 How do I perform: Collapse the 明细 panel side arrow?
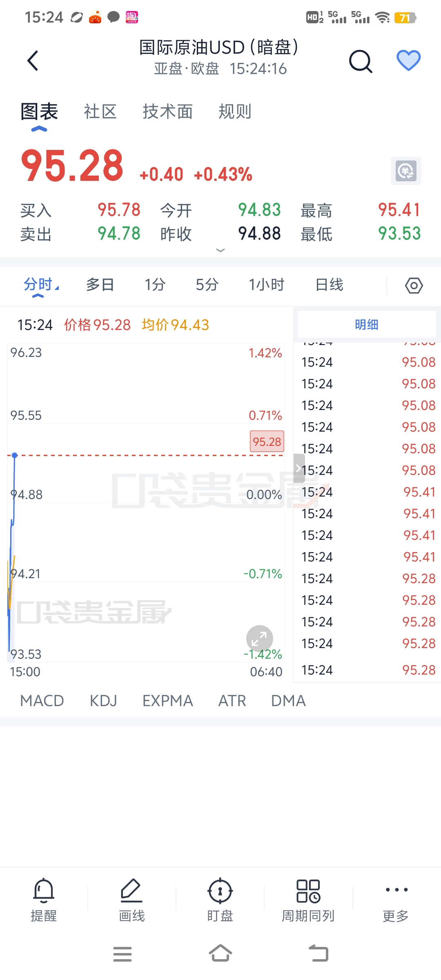298,468
